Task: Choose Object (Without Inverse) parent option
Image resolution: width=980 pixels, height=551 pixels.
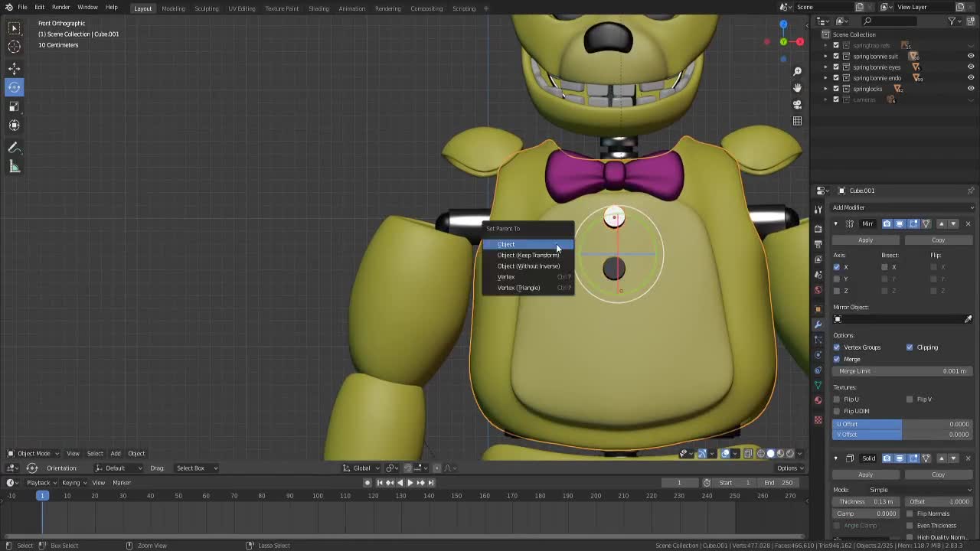Action: [528, 266]
